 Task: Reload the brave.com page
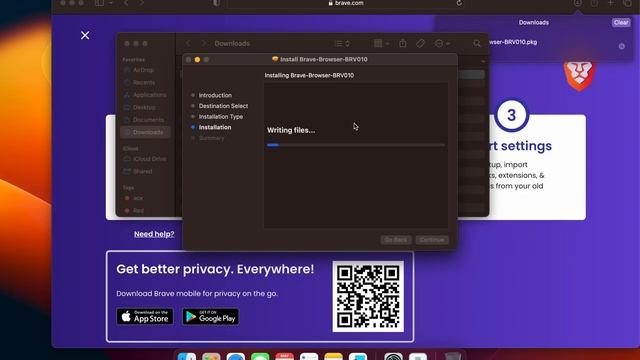(x=459, y=3)
